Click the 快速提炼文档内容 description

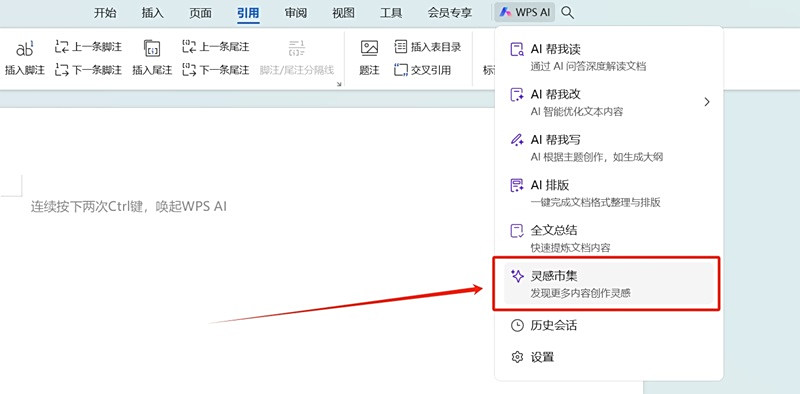(x=570, y=248)
